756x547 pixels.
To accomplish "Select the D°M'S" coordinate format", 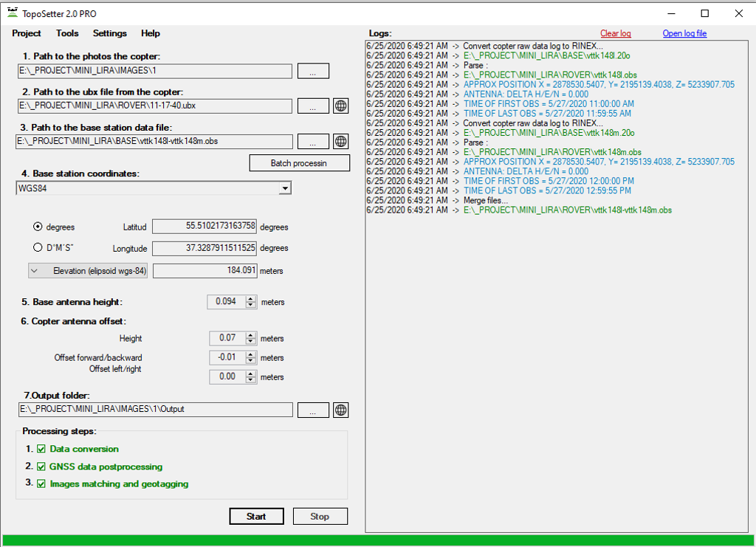I will [x=38, y=248].
